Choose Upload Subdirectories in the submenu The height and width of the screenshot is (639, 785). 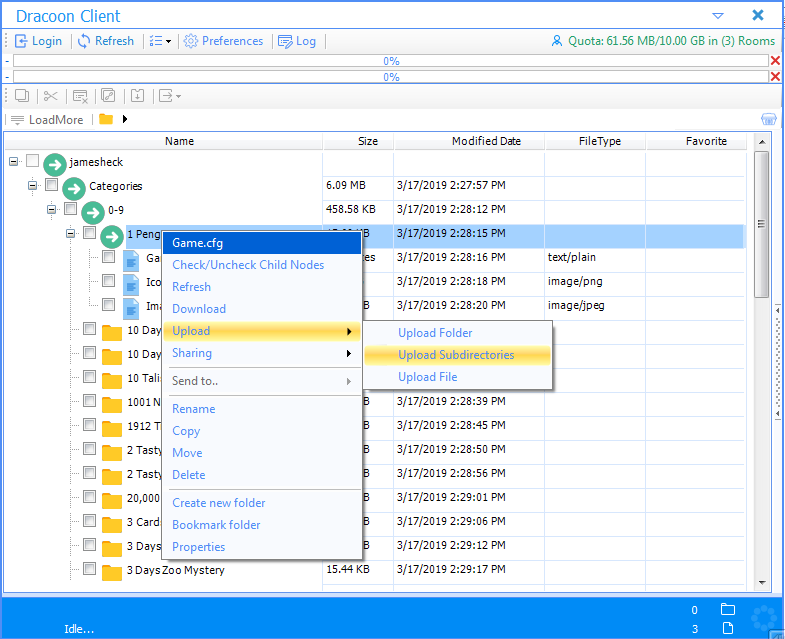point(457,355)
